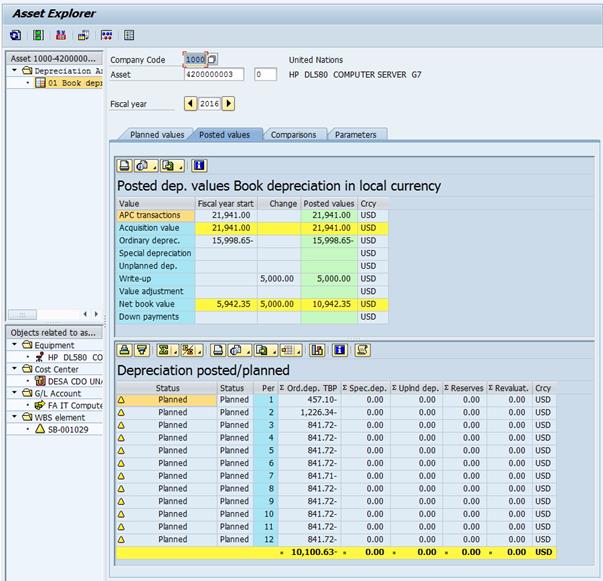Click the print icon above posted values table

click(x=125, y=166)
